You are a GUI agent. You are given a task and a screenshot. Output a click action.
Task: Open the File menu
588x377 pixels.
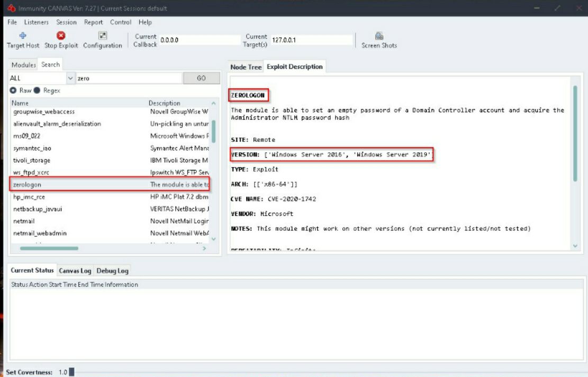pos(12,22)
